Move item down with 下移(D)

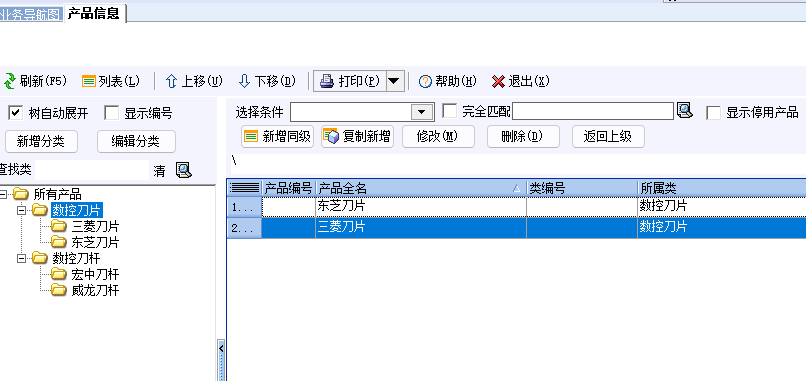267,81
